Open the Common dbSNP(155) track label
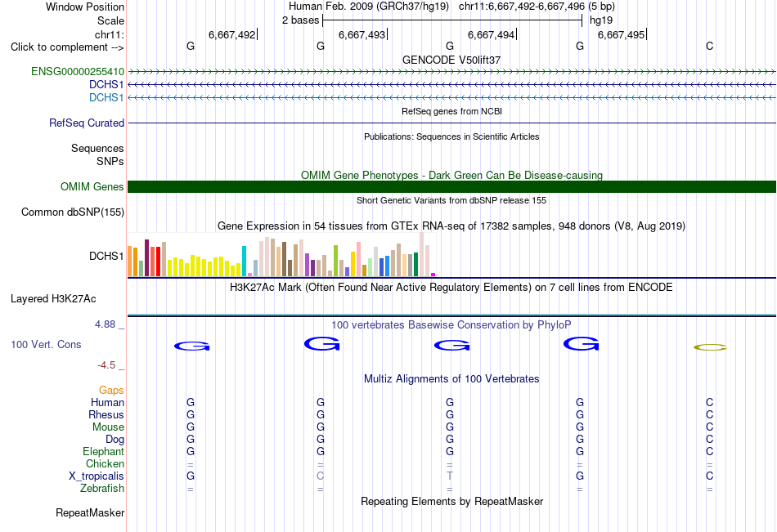The image size is (777, 532). [73, 212]
